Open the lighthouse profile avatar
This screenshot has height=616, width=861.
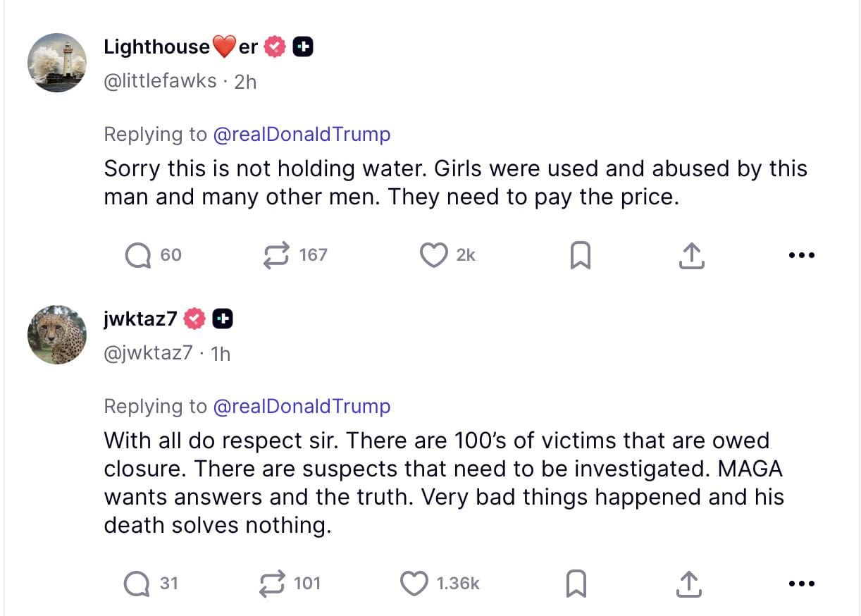tap(57, 63)
